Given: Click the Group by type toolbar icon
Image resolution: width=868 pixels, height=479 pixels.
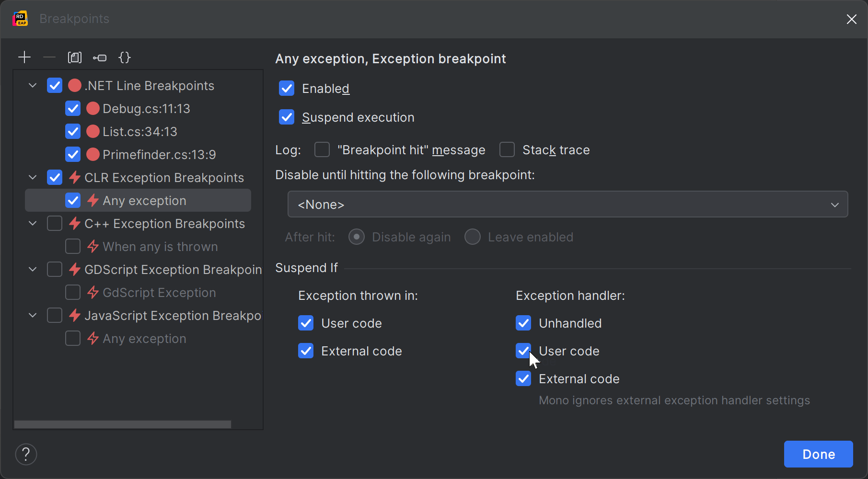Looking at the screenshot, I should (x=100, y=58).
